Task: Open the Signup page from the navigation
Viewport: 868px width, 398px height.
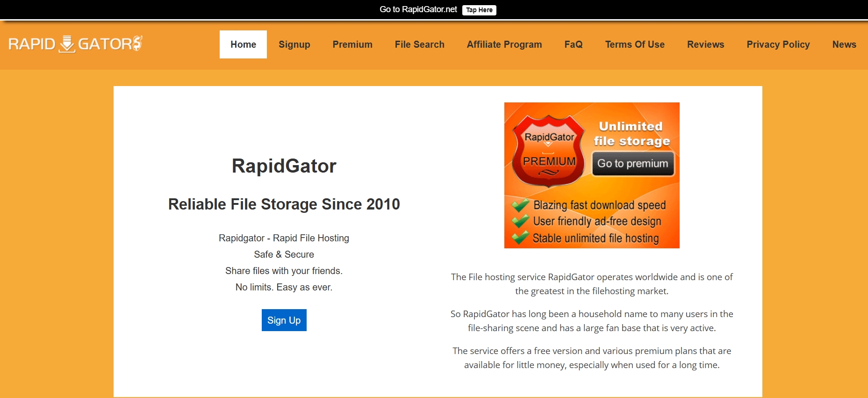Action: click(x=294, y=44)
